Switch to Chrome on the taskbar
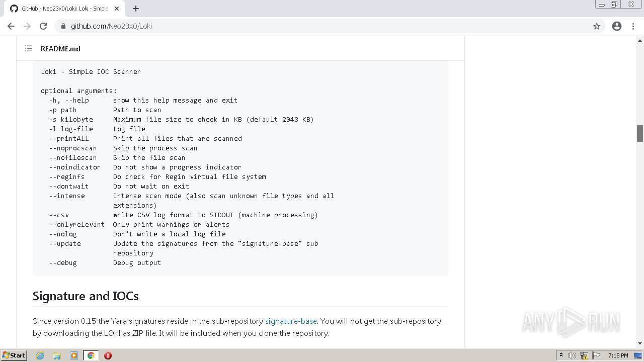 pos(91,355)
